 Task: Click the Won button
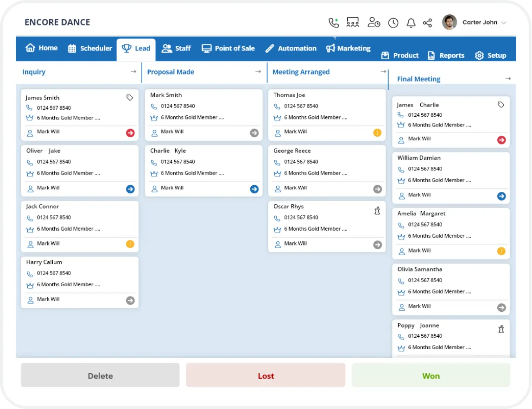click(431, 376)
